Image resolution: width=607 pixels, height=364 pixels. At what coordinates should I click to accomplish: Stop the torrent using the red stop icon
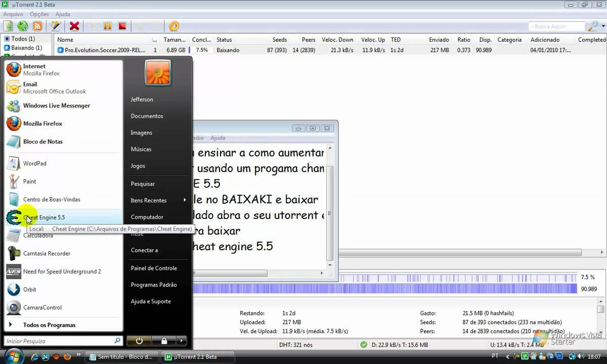tap(122, 26)
